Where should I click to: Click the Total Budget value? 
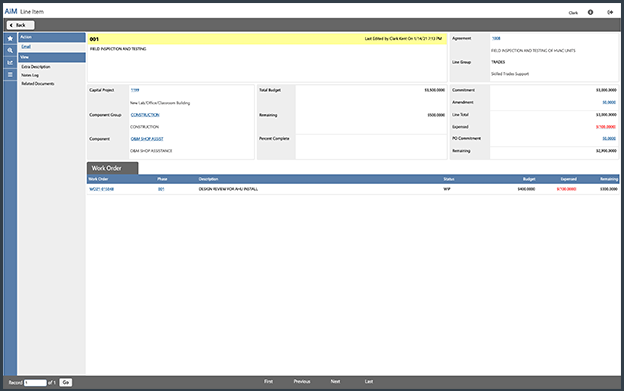coord(435,90)
